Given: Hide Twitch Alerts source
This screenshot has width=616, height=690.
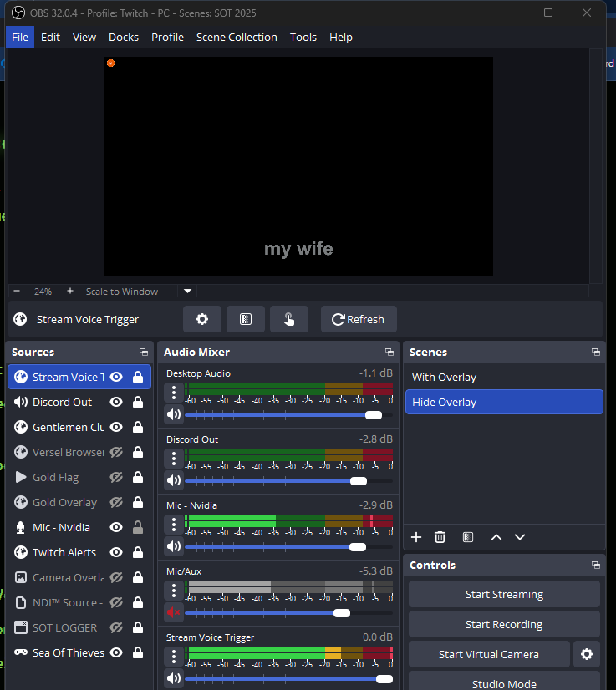Looking at the screenshot, I should coord(116,553).
